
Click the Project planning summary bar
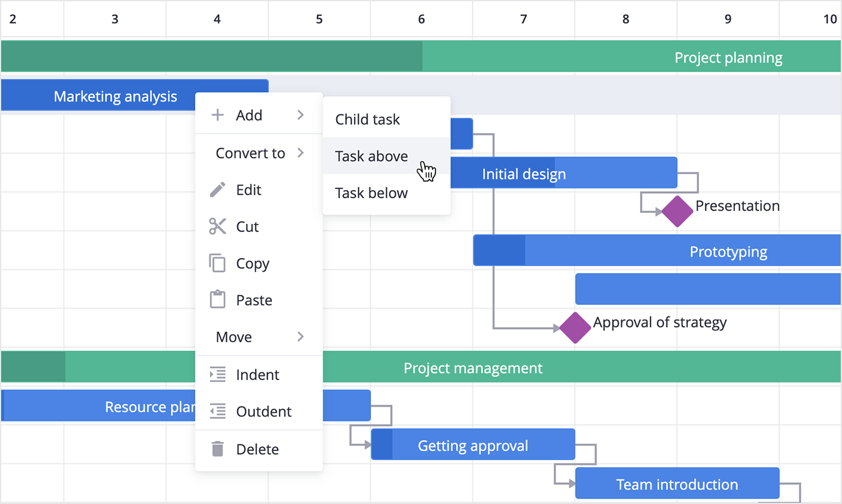tap(421, 57)
